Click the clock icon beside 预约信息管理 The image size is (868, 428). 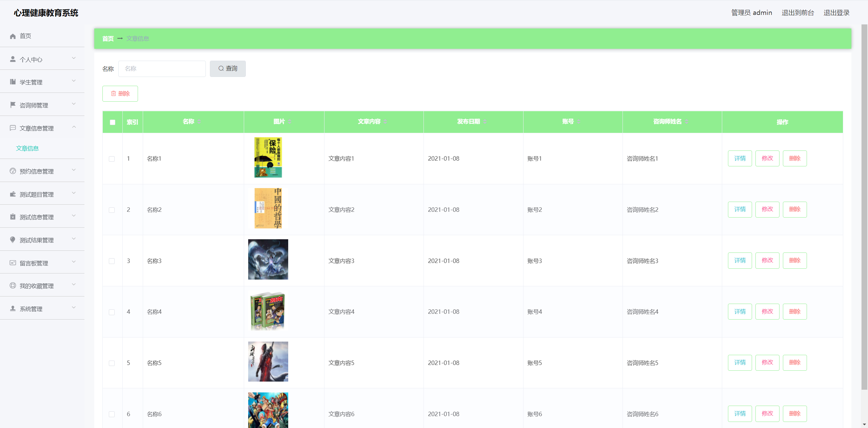coord(13,171)
